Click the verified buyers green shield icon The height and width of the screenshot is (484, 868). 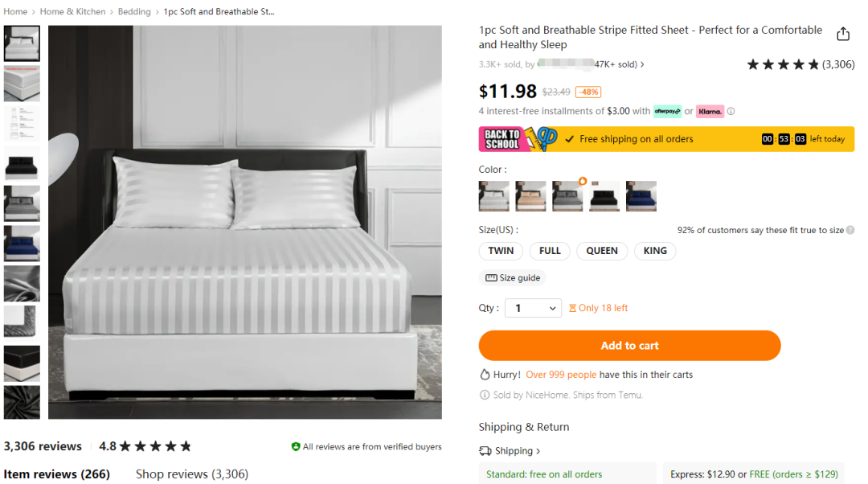pyautogui.click(x=296, y=447)
